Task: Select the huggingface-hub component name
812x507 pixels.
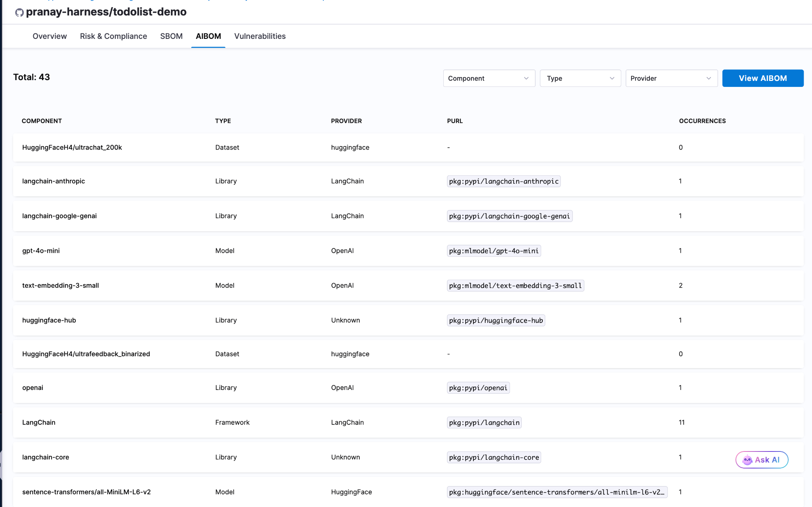Action: (49, 321)
